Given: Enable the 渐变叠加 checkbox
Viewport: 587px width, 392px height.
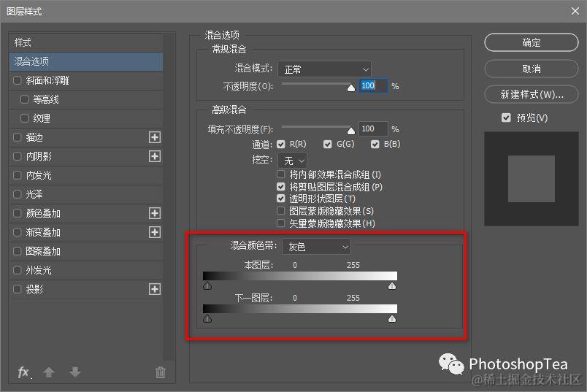Looking at the screenshot, I should [x=18, y=232].
